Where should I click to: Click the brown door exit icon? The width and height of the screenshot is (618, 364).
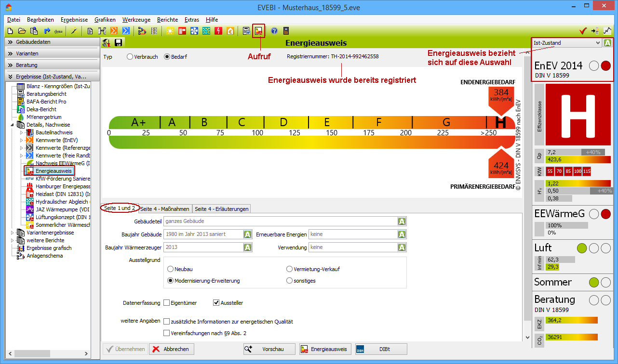pos(286,31)
